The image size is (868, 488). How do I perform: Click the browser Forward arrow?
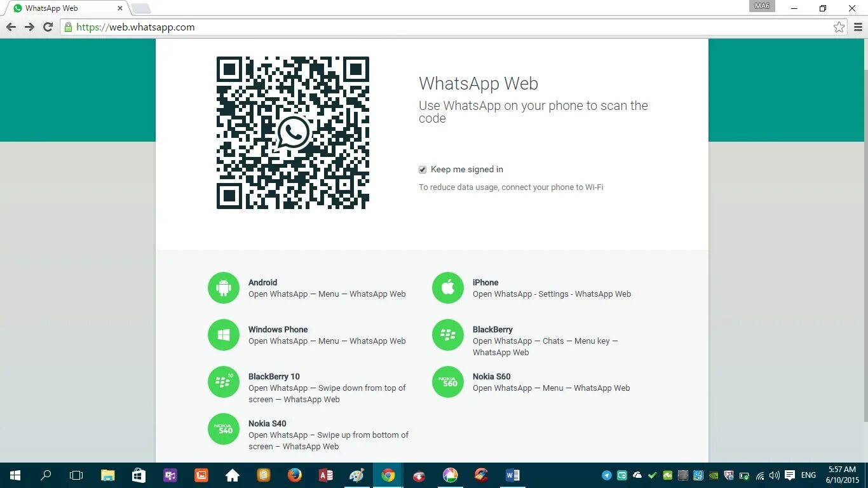pos(29,27)
